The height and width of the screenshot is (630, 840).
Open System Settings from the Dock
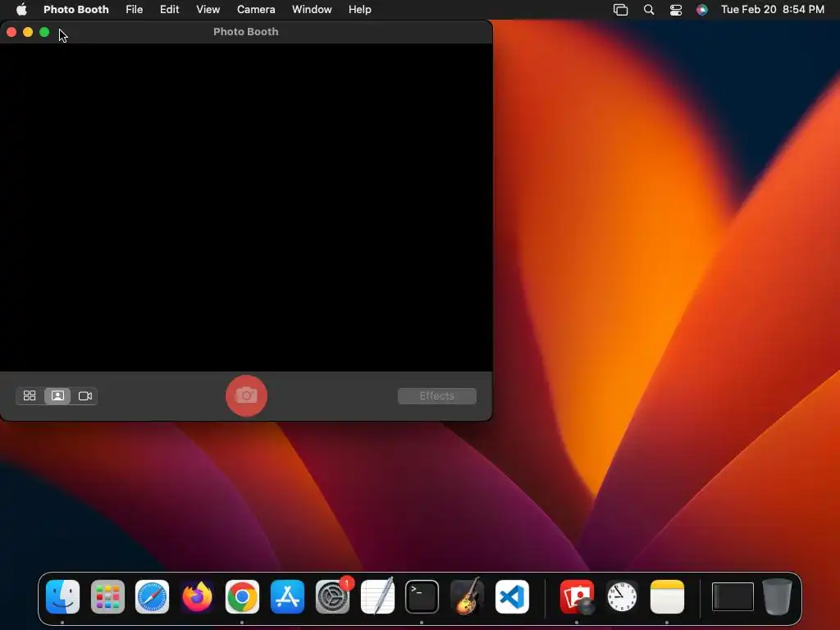click(x=332, y=596)
